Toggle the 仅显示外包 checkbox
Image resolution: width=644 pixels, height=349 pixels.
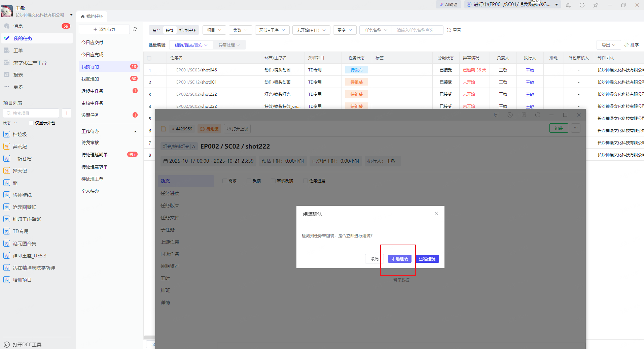(31, 123)
